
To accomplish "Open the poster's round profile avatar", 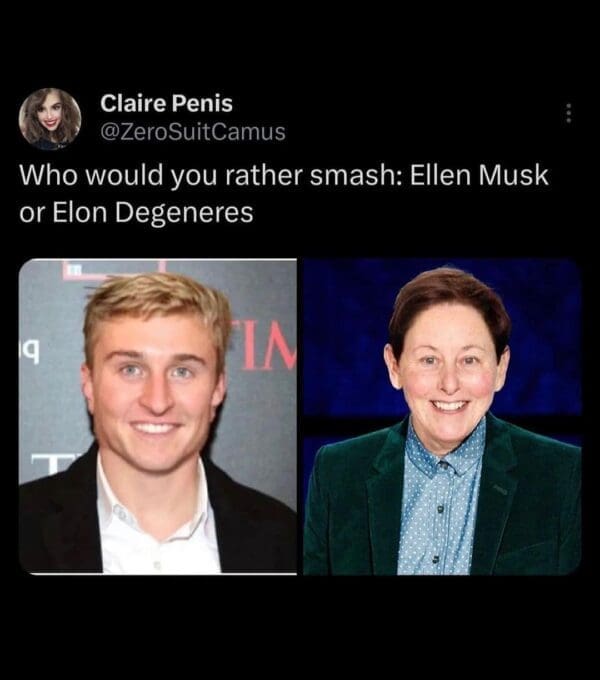I will coord(50,118).
